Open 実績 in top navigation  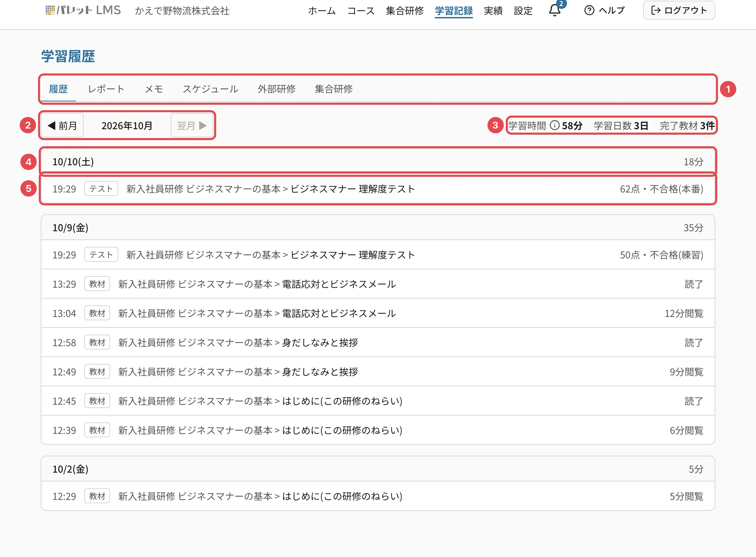coord(493,11)
